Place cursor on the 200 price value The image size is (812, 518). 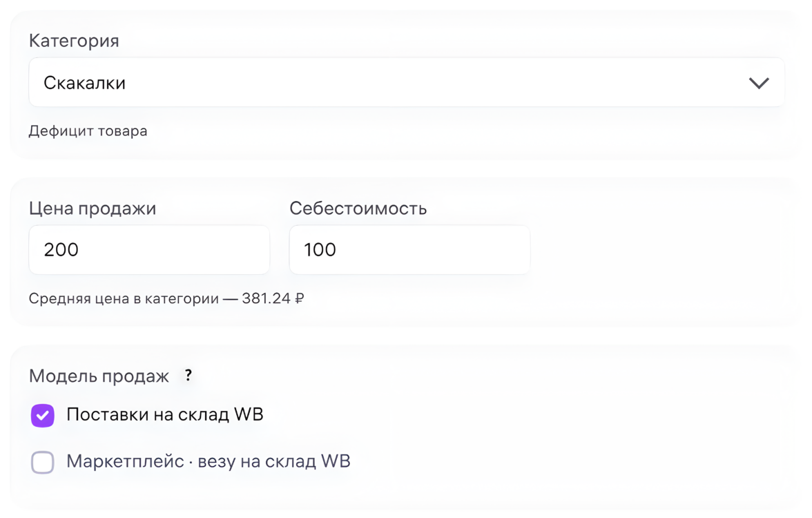(61, 250)
